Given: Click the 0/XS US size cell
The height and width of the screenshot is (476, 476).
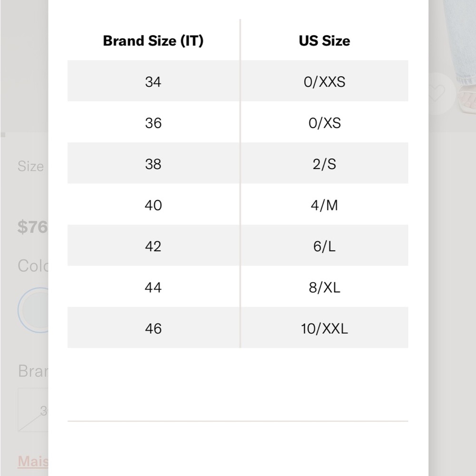Looking at the screenshot, I should click(324, 123).
